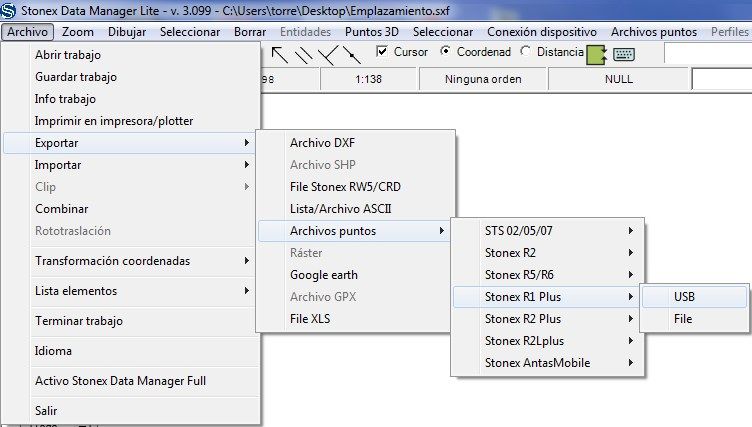Click the input field right of keyboard icon
This screenshot has height=427, width=752.
point(708,53)
